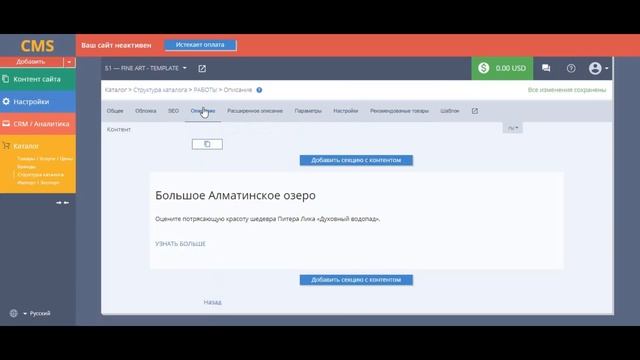Click the paragraph starting Оцените потрясающую красоту
The width and height of the screenshot is (640, 360).
coord(268,219)
